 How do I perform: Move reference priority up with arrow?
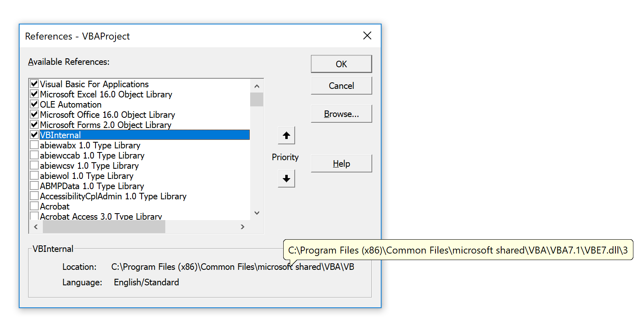pyautogui.click(x=286, y=135)
